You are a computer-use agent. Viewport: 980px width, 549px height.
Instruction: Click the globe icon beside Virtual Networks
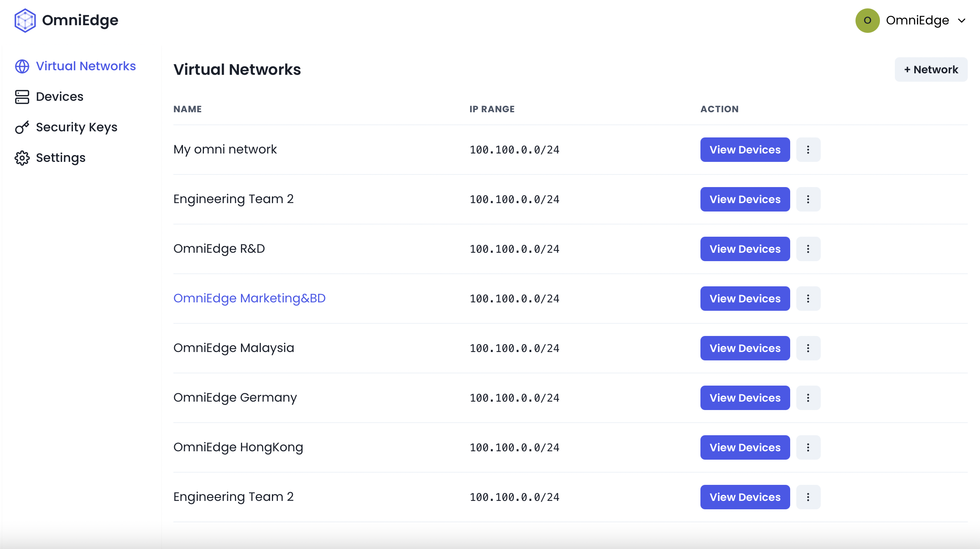pos(22,66)
